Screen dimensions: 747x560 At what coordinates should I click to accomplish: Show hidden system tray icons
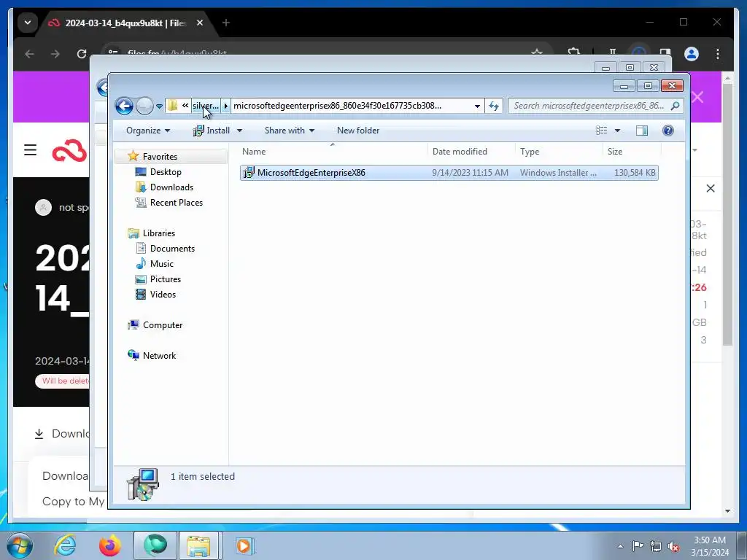point(620,546)
